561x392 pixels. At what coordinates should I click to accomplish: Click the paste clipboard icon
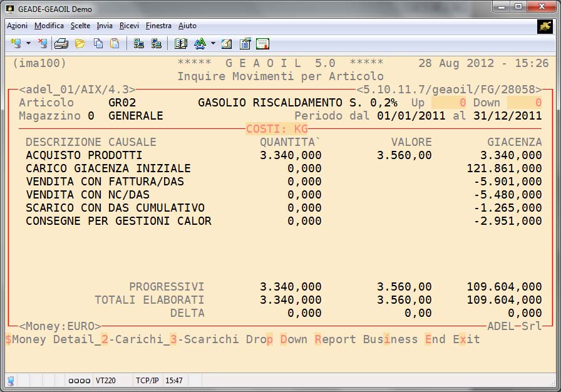(115, 44)
